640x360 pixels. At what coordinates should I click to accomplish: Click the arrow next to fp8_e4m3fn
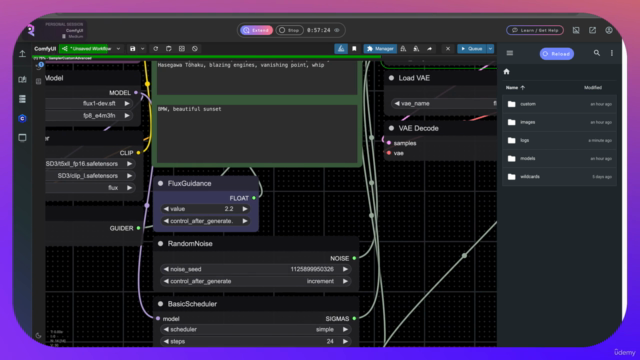[x=127, y=116]
